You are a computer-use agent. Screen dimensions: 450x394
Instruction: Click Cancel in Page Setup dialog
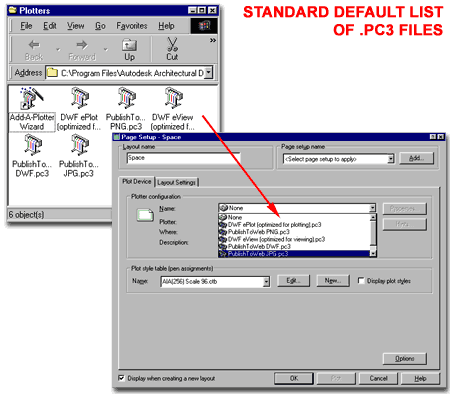(378, 378)
